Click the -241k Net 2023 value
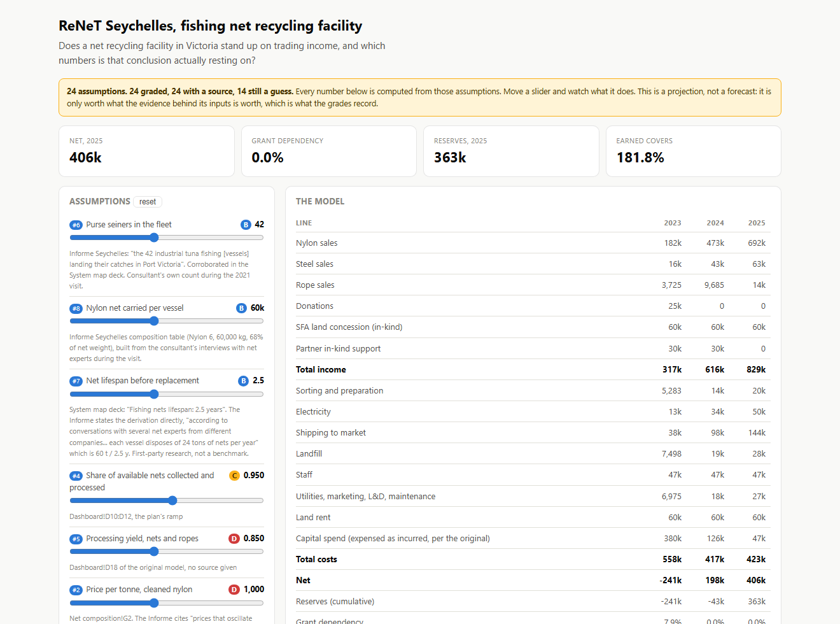This screenshot has width=840, height=624. (670, 581)
